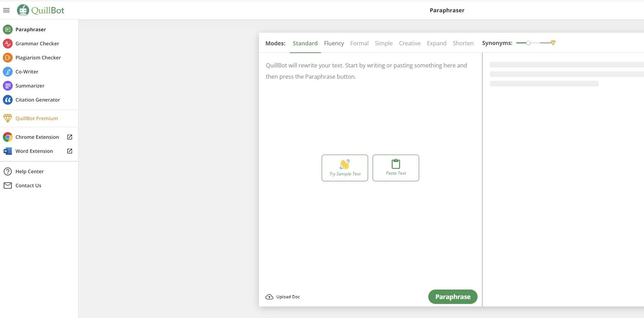Click the Synonyms slider handle
Image resolution: width=644 pixels, height=318 pixels.
pos(528,43)
